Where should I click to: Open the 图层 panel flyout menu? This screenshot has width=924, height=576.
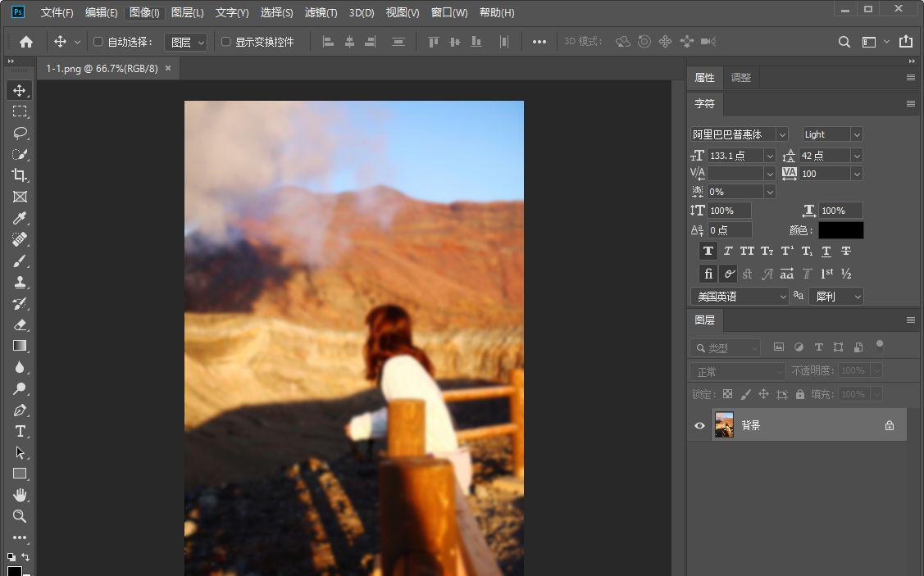tap(910, 320)
